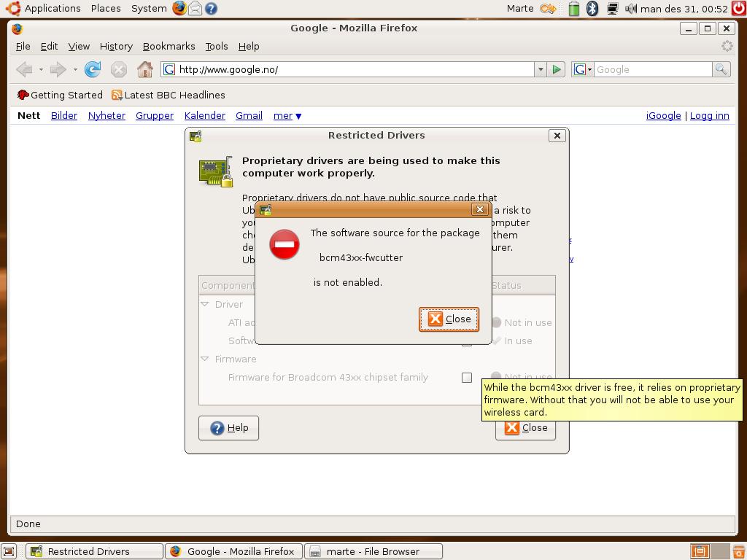Viewport: 747px width, 560px height.
Task: Click the Restricted Drivers window X button
Action: [x=557, y=136]
